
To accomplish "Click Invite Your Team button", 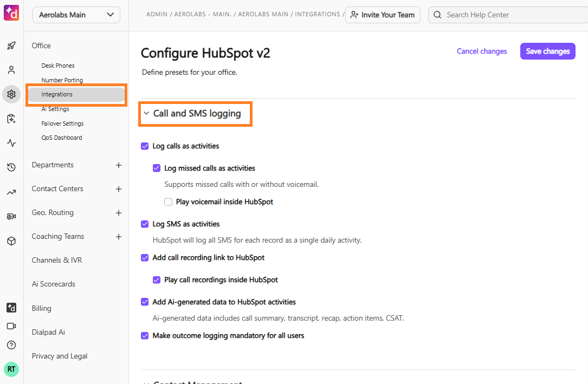I will (x=383, y=15).
